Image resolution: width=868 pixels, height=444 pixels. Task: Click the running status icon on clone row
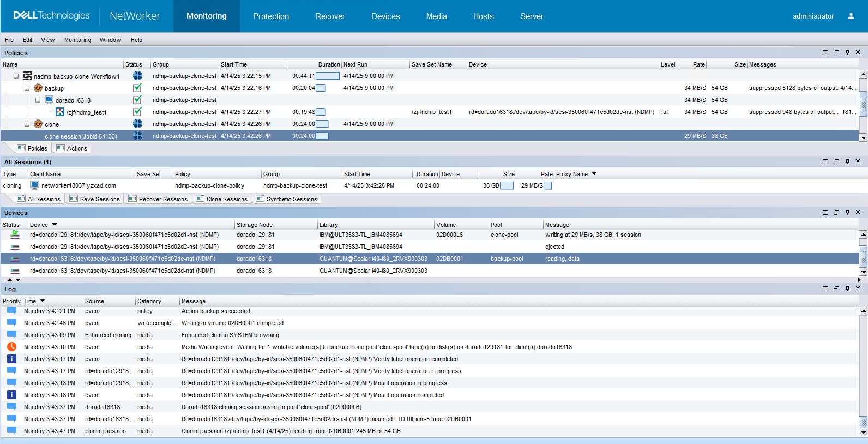[x=137, y=124]
